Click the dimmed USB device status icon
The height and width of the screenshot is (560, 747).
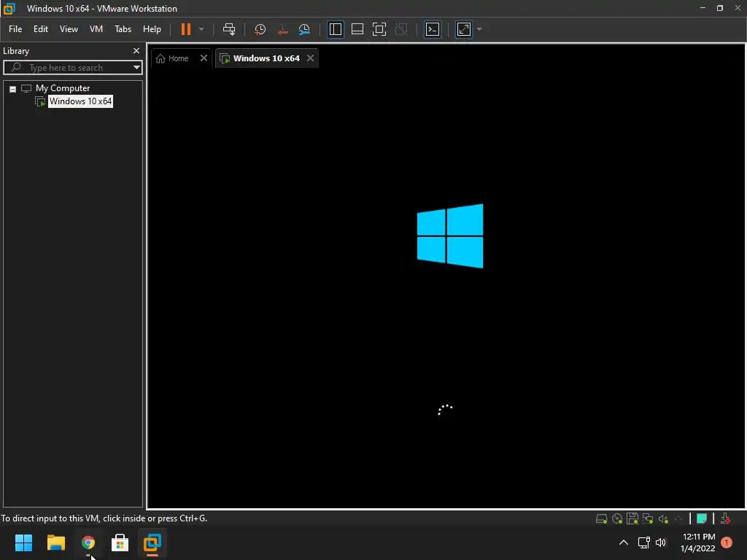click(678, 519)
